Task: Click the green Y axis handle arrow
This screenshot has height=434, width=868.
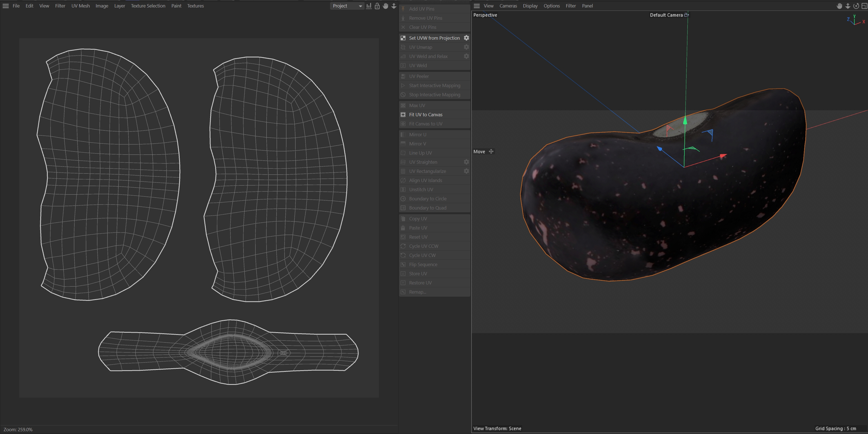Action: [x=685, y=120]
